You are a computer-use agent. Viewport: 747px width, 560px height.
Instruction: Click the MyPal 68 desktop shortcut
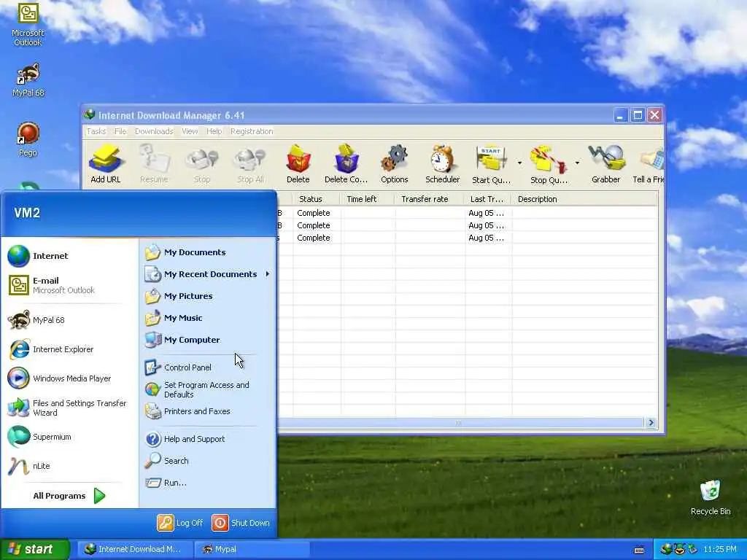coord(28,80)
